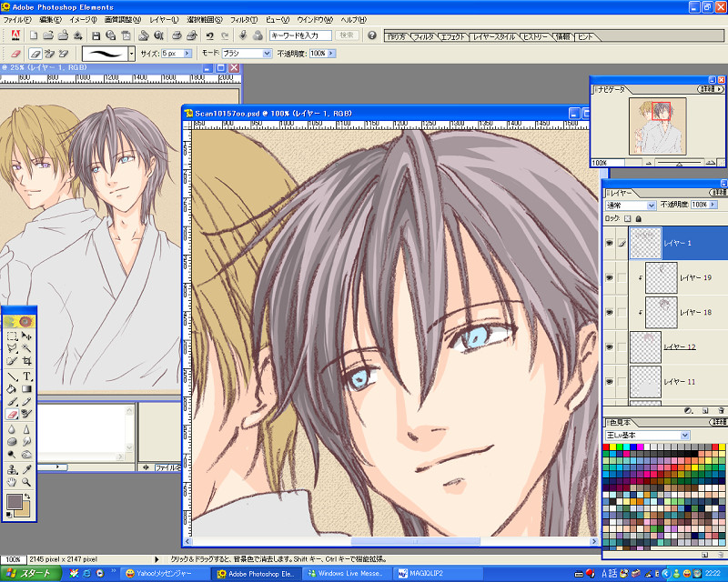Screen dimensions: 728x582
Task: Activate the Type (T) tool
Action: pos(26,376)
